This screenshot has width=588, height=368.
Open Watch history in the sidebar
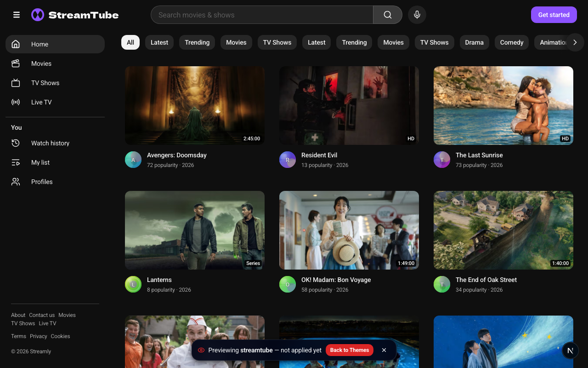[55, 143]
